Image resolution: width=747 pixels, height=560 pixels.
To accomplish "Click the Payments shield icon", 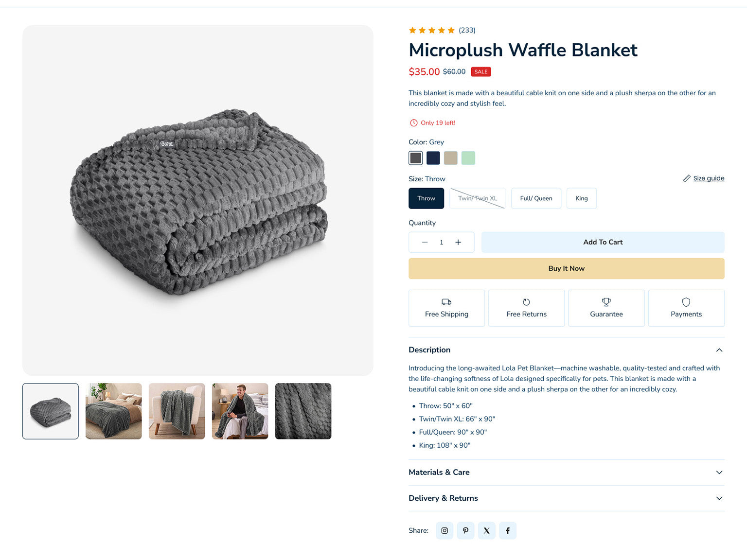I will (x=686, y=302).
